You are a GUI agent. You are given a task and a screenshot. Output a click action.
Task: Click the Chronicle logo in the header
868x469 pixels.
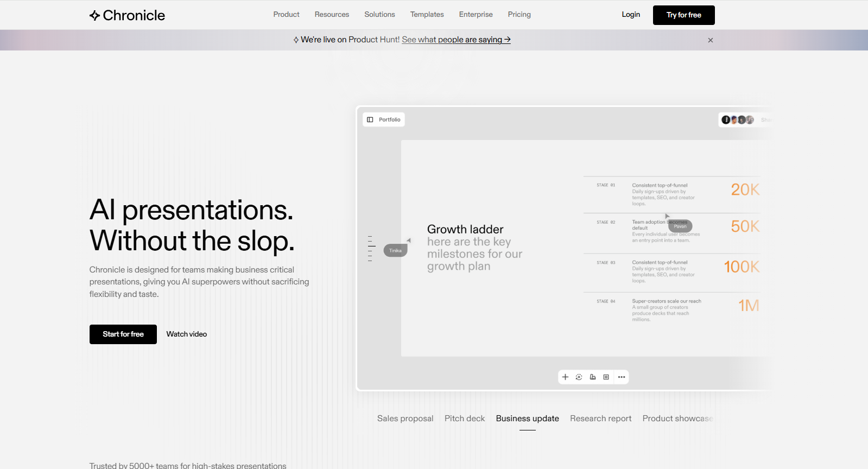127,15
